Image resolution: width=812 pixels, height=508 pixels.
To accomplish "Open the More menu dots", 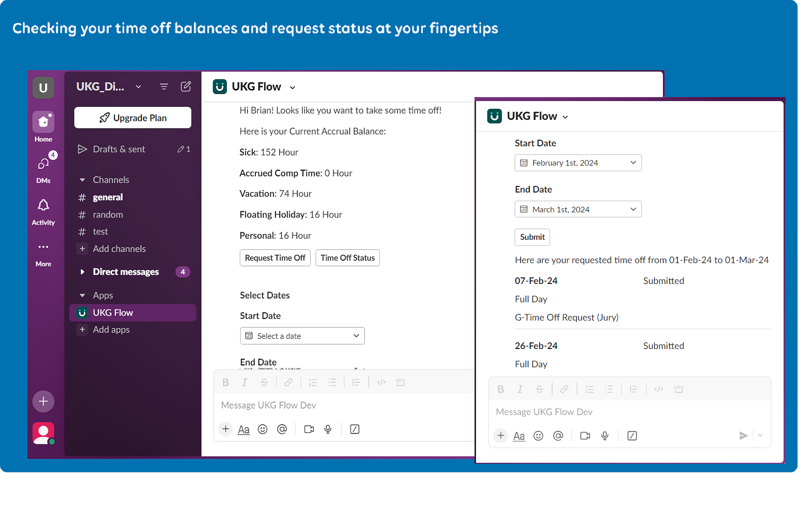I will 43,247.
